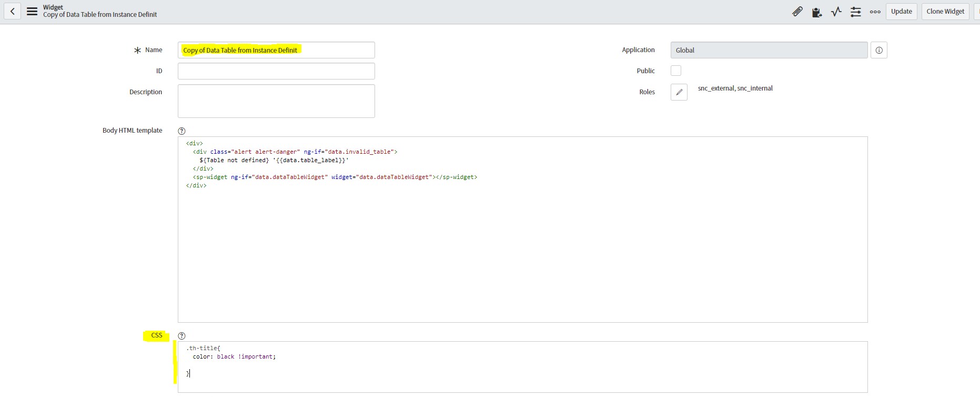Image resolution: width=980 pixels, height=397 pixels.
Task: Click the Body HTML template help icon
Action: 181,131
